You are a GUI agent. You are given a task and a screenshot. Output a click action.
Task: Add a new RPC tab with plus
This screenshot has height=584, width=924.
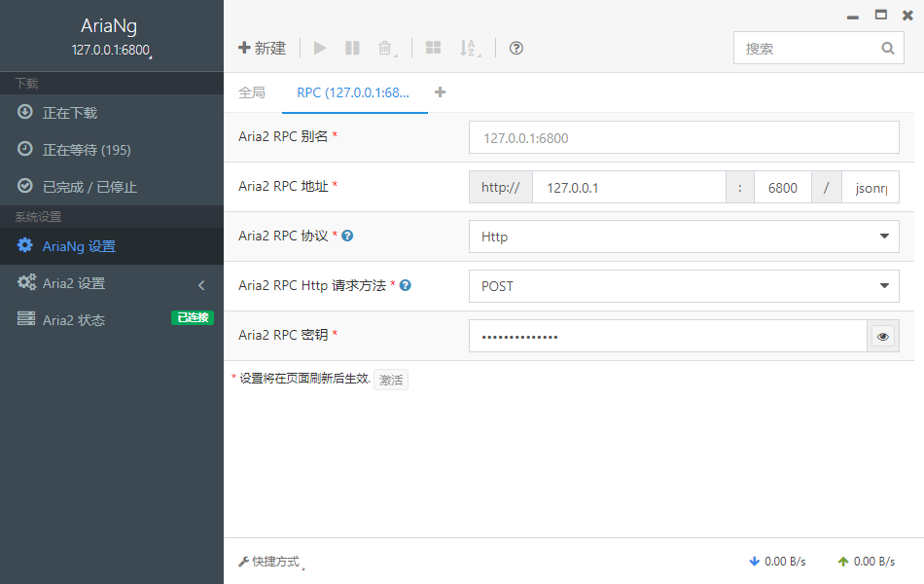[440, 92]
